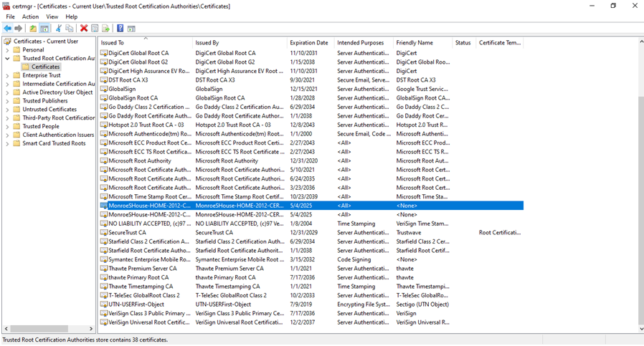Click tree pane horizontal scrollbar right arrow
Image resolution: width=644 pixels, height=346 pixels.
point(91,329)
